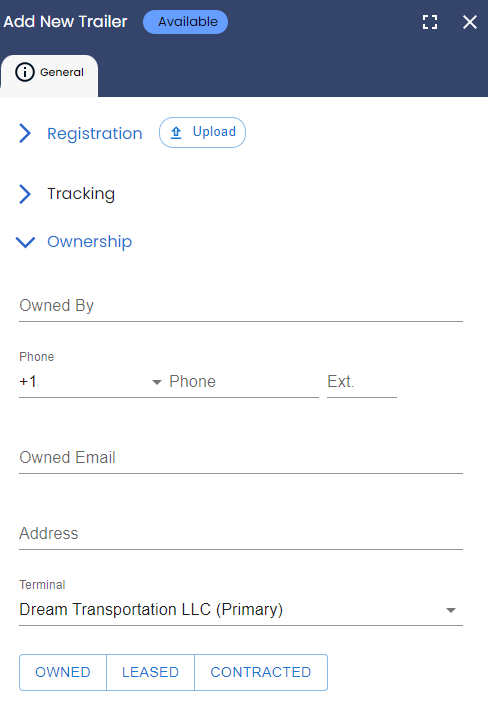Click the upload arrow icon
Screen dimensions: 488x704
pyautogui.click(x=176, y=132)
